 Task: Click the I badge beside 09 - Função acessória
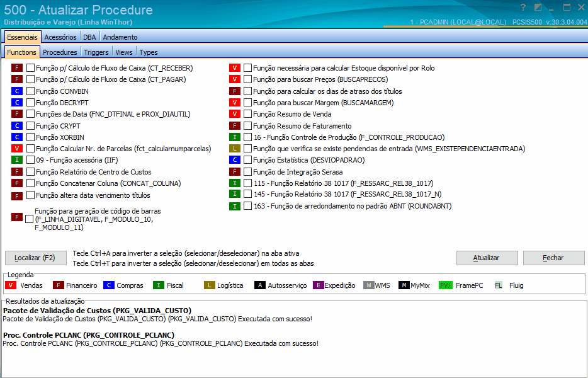[x=17, y=160]
